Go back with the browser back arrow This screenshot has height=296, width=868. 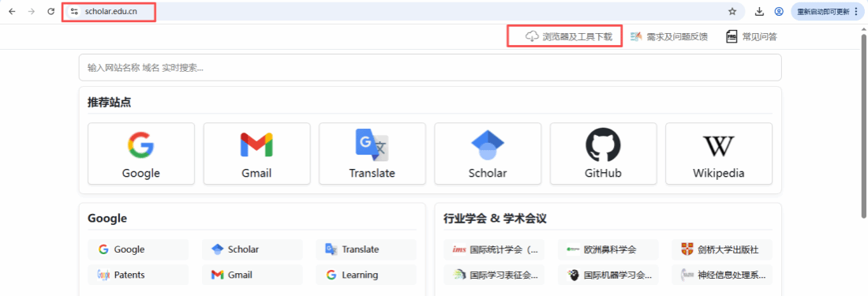(12, 11)
